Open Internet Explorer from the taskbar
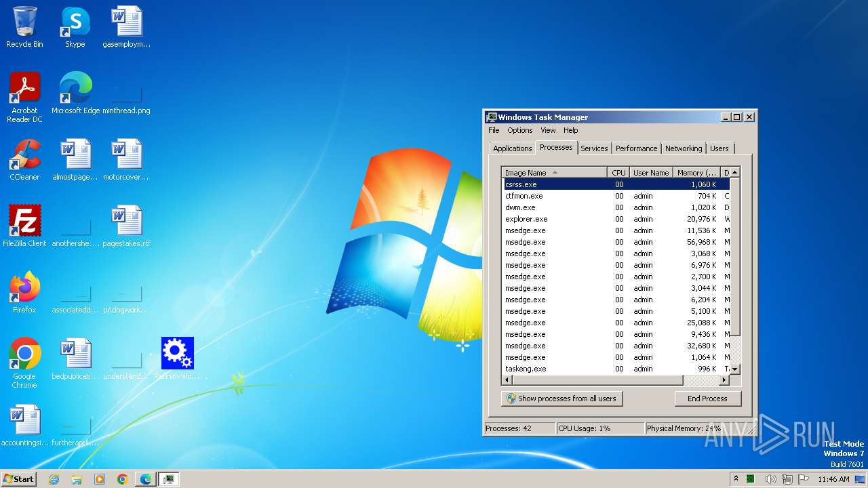The image size is (868, 488). (x=54, y=479)
